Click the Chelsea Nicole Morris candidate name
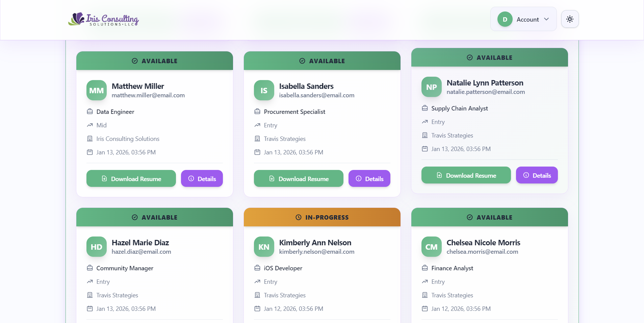This screenshot has height=323, width=644. click(483, 243)
